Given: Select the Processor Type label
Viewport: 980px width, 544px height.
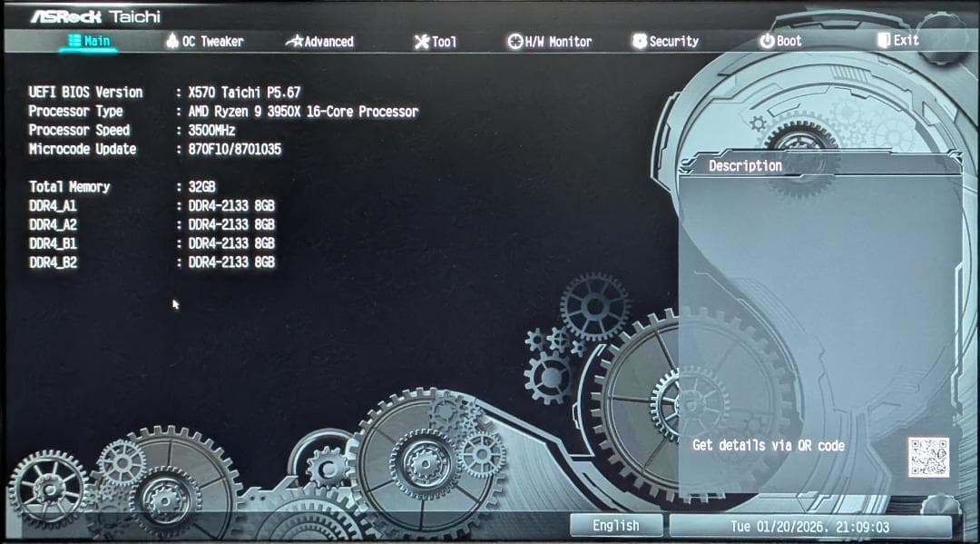Looking at the screenshot, I should pos(75,112).
